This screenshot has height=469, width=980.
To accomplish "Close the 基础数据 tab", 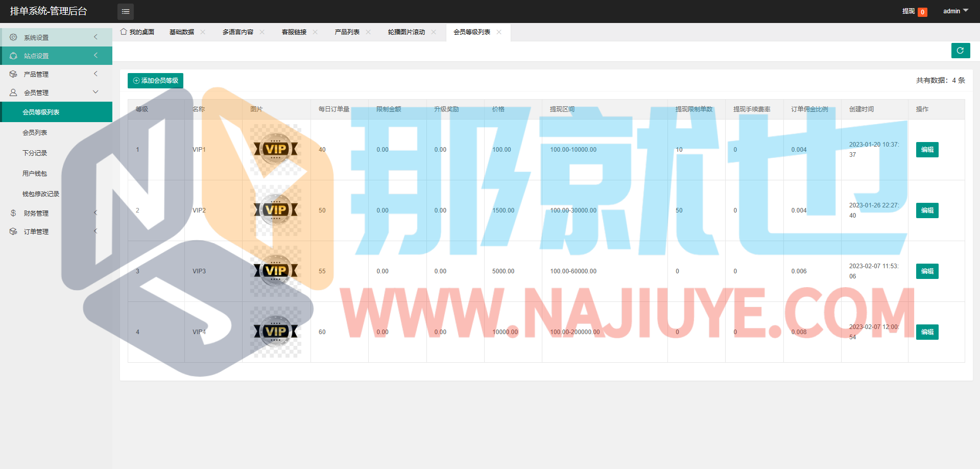I will point(203,32).
